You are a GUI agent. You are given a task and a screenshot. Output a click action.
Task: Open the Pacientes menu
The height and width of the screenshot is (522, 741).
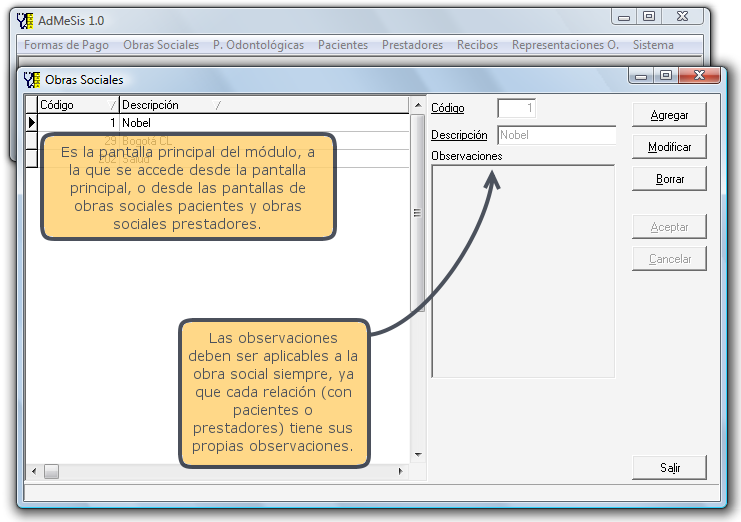tap(343, 45)
